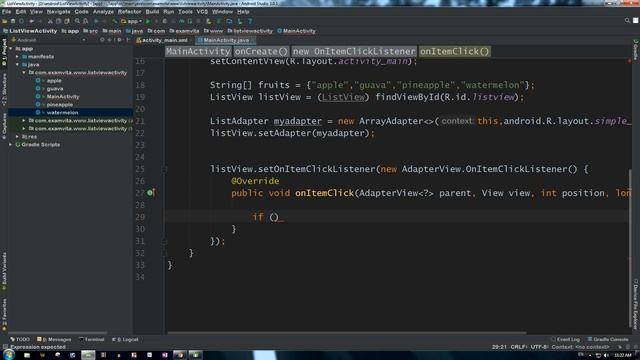Collapse the java folder node
Viewport: 640px width, 360px height.
click(x=17, y=64)
